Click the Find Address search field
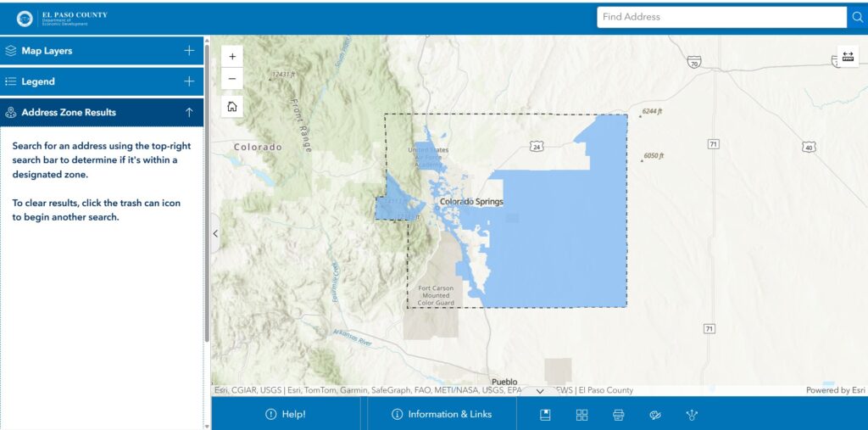The image size is (868, 430). tap(721, 17)
